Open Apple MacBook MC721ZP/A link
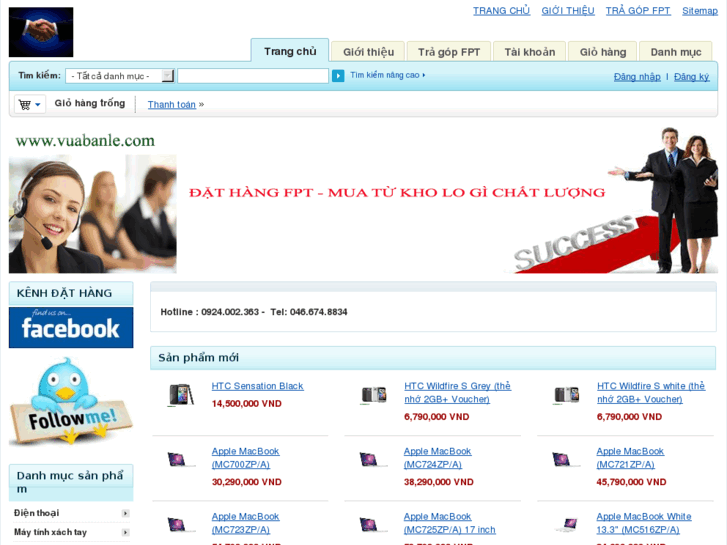 click(630, 458)
